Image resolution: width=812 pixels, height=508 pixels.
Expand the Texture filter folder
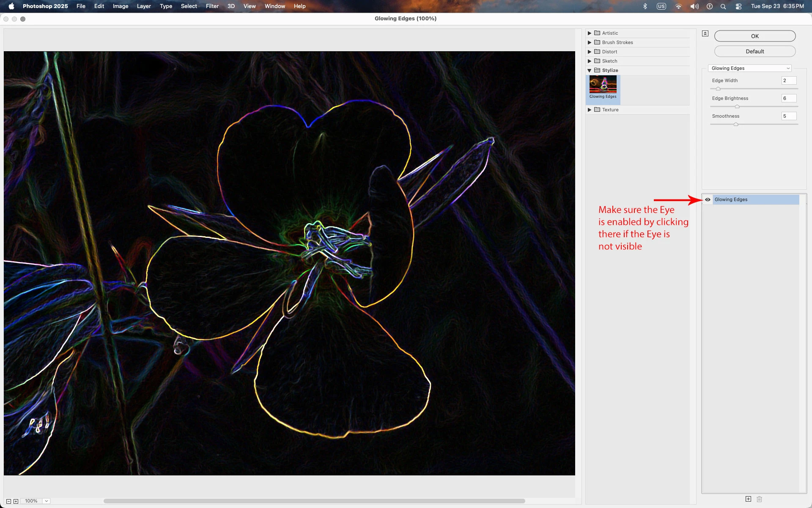590,110
